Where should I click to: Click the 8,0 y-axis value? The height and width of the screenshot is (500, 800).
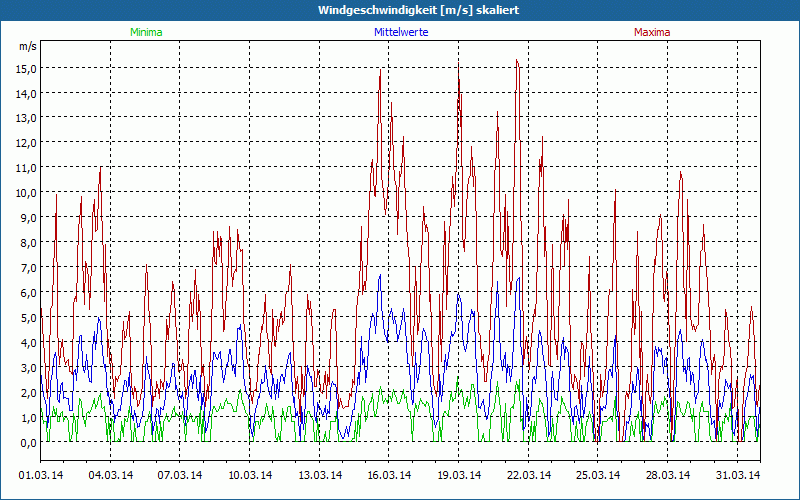pyautogui.click(x=28, y=243)
